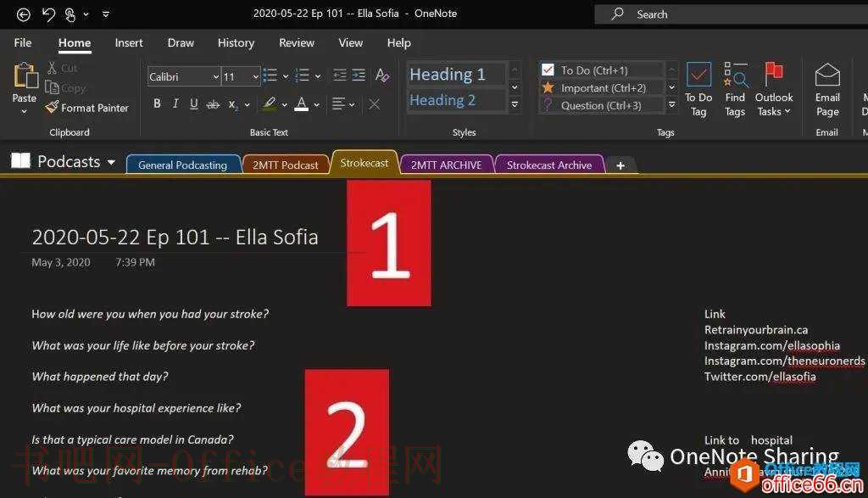
Task: Apply the Important (Ctrl+2) star tag
Action: point(602,87)
